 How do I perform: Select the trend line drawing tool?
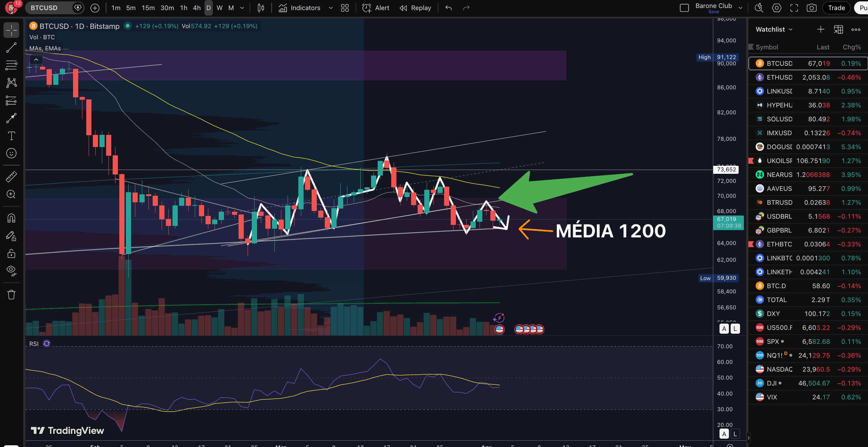click(x=11, y=48)
